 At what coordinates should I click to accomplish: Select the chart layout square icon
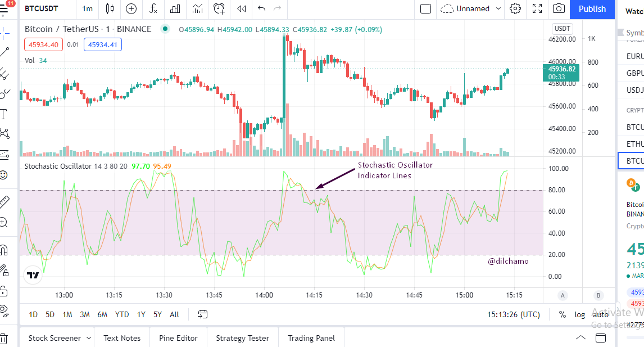tap(425, 8)
